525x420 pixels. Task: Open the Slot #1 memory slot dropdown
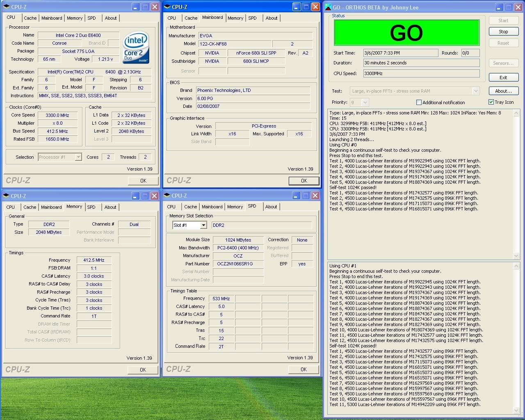203,225
